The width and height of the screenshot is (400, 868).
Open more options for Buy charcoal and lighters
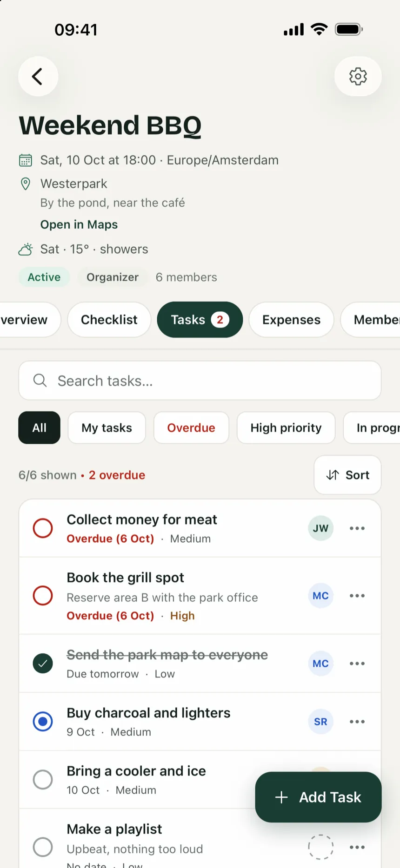click(357, 722)
